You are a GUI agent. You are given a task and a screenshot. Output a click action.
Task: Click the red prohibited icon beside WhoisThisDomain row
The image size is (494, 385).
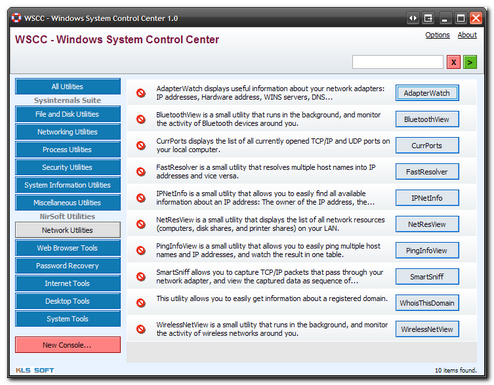[141, 303]
